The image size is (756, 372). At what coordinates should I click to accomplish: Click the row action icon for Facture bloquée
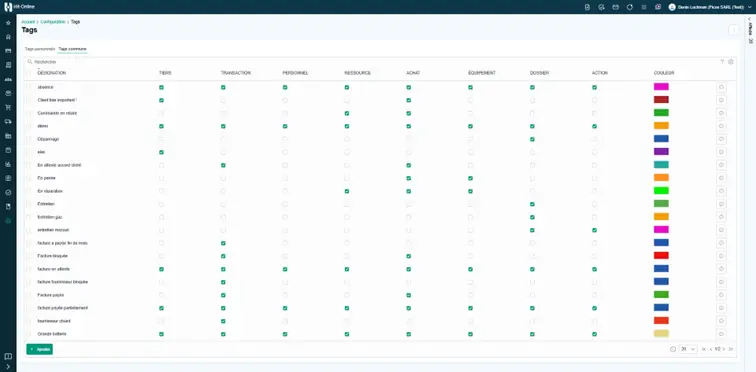(x=721, y=256)
